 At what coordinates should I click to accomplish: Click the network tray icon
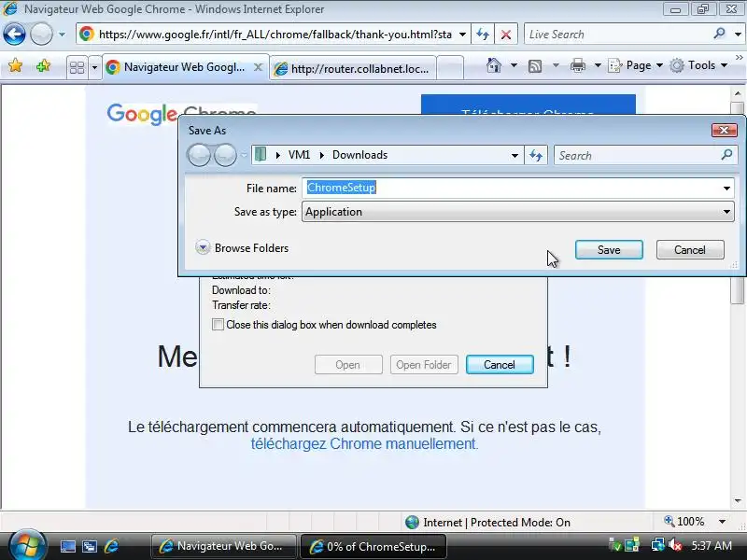pyautogui.click(x=658, y=545)
